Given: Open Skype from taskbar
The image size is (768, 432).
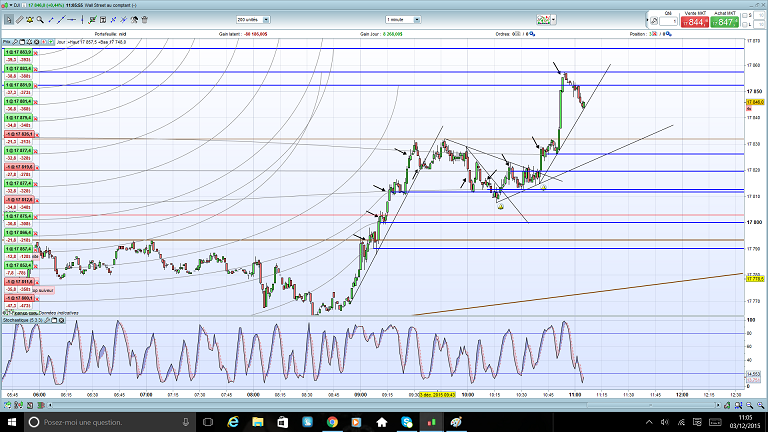Looking at the screenshot, I should click(407, 422).
